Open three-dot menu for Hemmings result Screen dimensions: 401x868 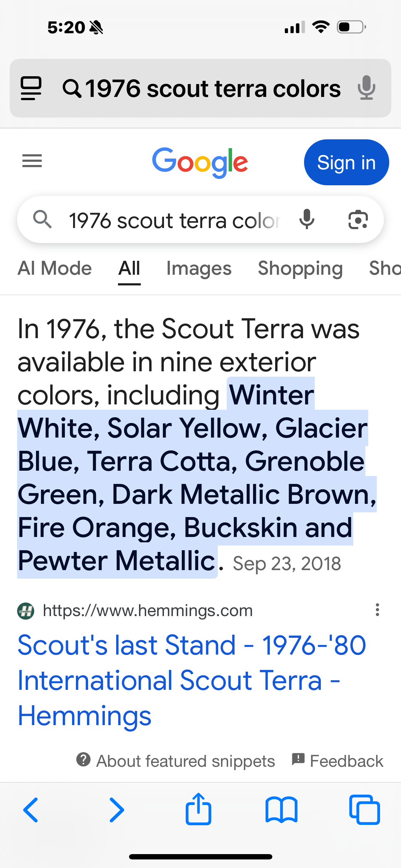click(x=377, y=610)
